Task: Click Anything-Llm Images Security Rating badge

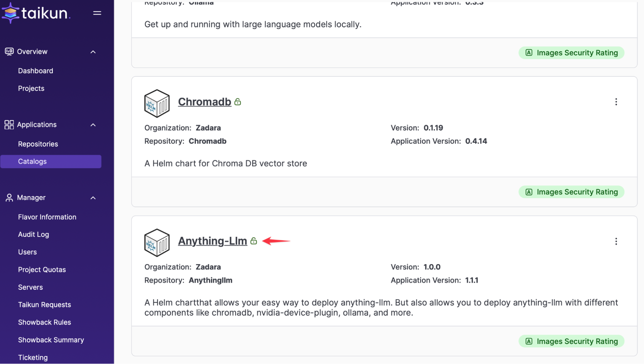Action: pyautogui.click(x=572, y=341)
